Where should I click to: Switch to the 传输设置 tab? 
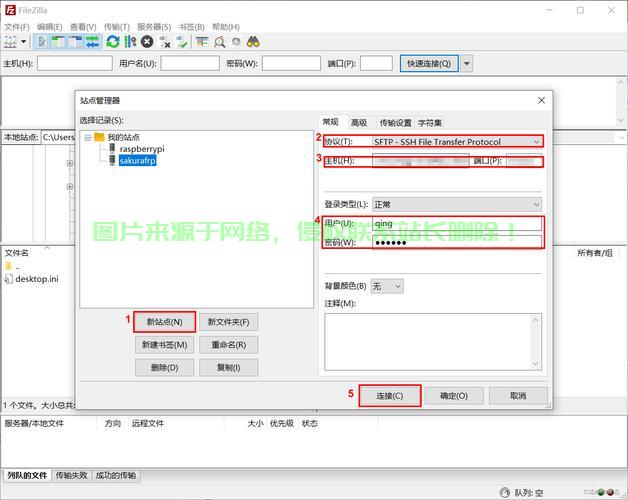point(395,123)
